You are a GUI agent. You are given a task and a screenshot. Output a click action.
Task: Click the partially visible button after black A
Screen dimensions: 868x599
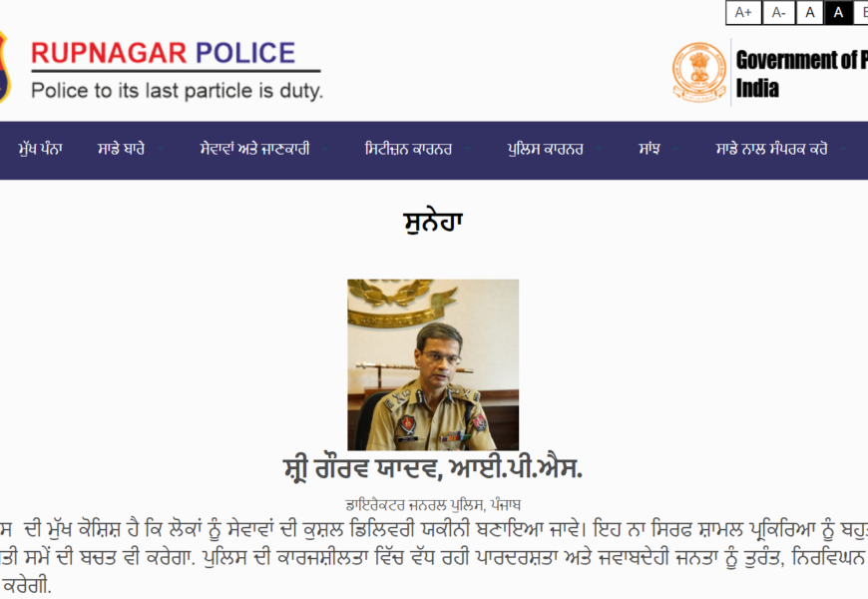861,13
